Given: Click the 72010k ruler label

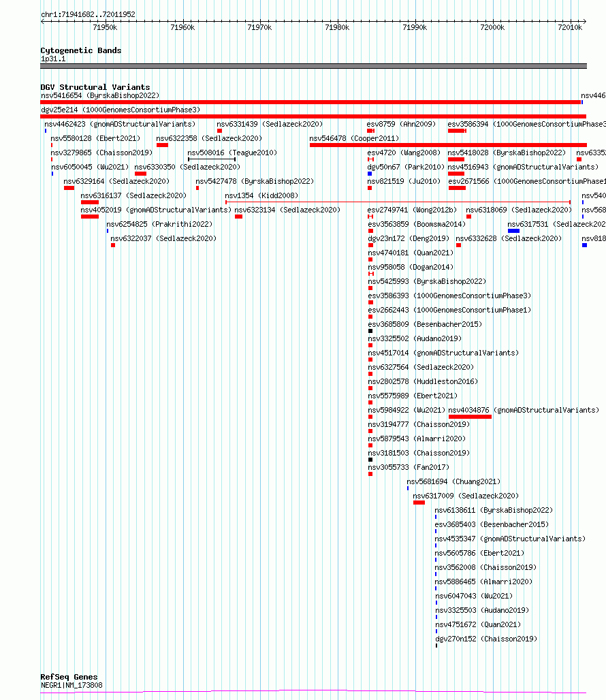Looking at the screenshot, I should coord(570,28).
